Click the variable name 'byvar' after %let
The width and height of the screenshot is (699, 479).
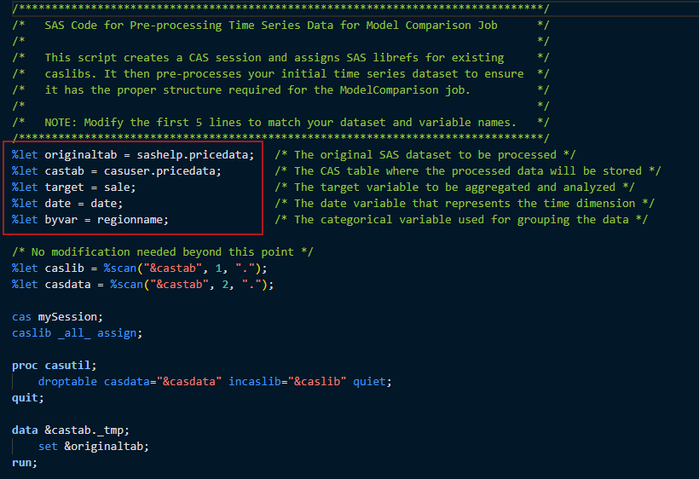[x=61, y=219]
